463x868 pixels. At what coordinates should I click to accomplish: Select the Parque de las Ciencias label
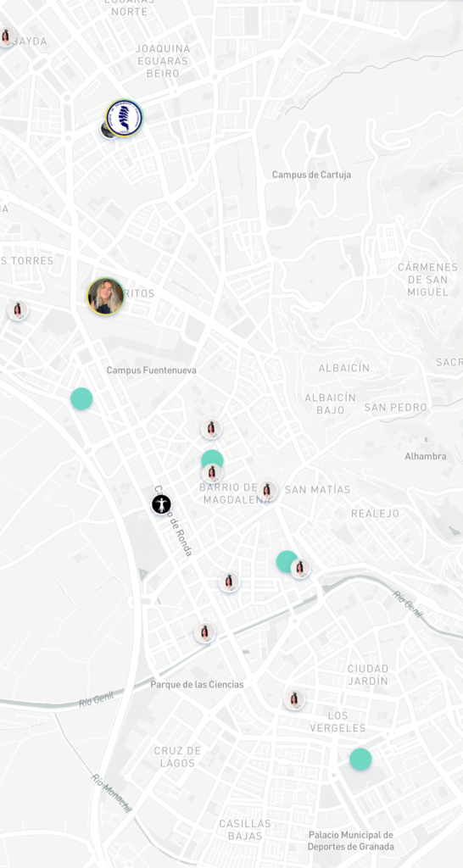198,685
